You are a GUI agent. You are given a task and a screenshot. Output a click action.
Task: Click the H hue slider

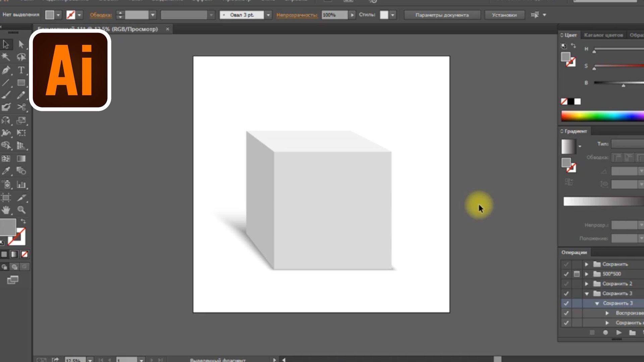[619, 49]
